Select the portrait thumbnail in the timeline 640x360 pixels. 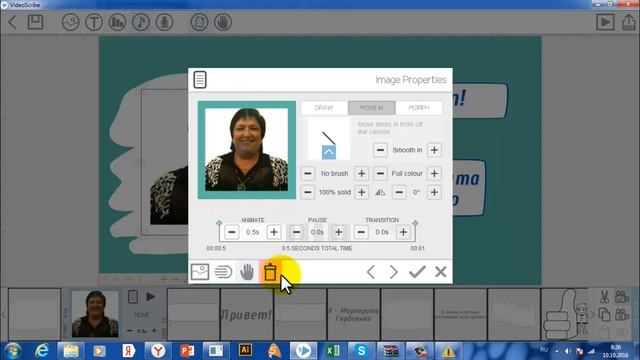(95, 313)
